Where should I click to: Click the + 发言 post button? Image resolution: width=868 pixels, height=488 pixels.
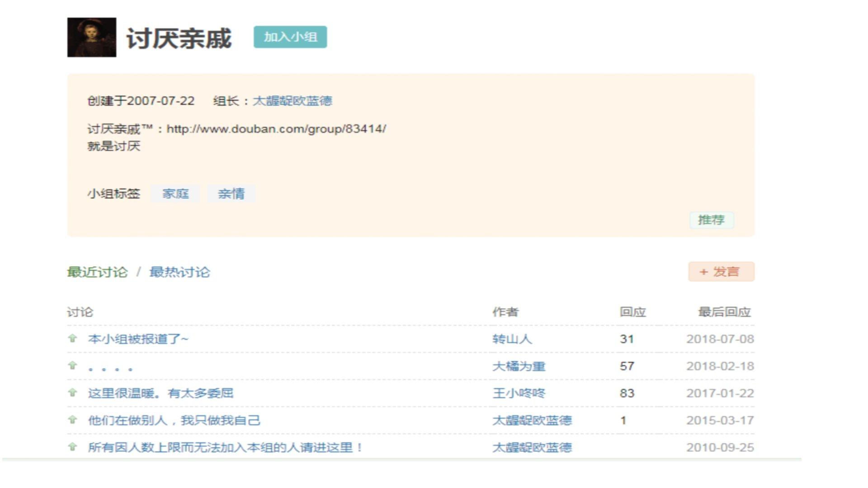coord(721,272)
